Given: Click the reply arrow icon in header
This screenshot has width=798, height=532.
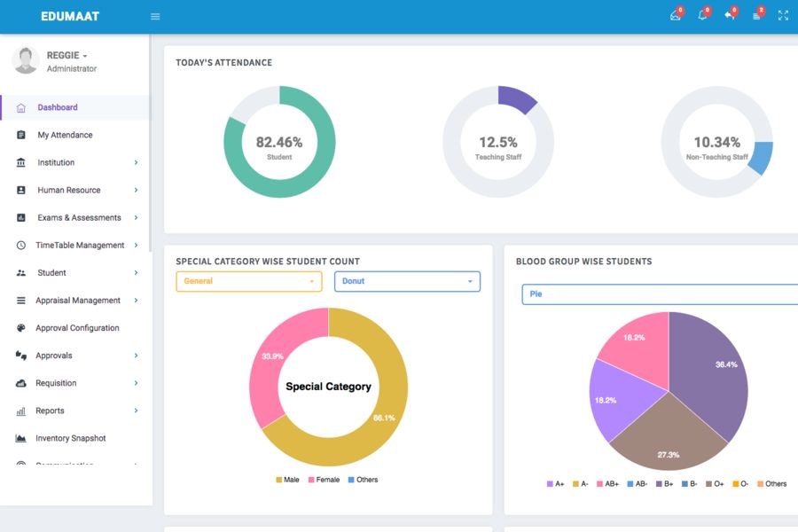Looking at the screenshot, I should pos(730,15).
